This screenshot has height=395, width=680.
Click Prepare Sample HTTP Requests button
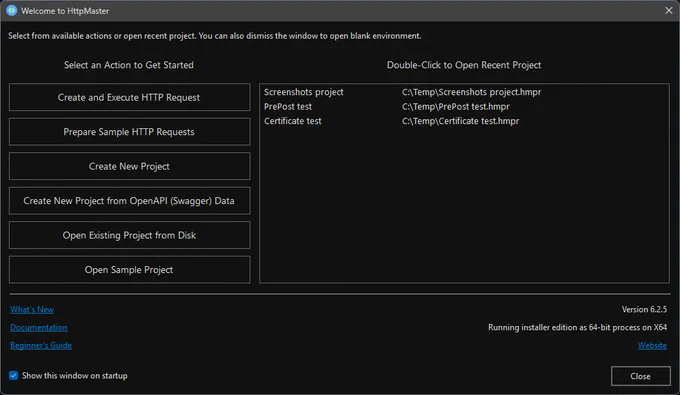coord(129,132)
